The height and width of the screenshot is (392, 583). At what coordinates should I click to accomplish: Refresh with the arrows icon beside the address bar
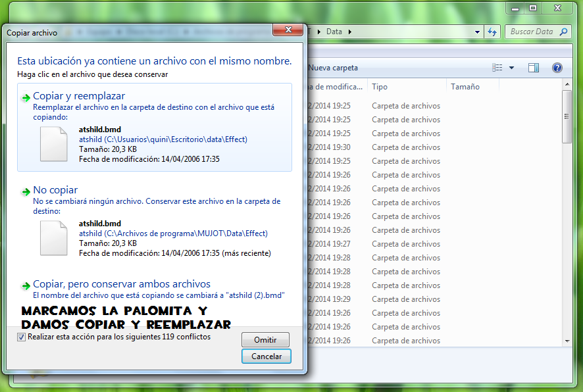point(492,31)
